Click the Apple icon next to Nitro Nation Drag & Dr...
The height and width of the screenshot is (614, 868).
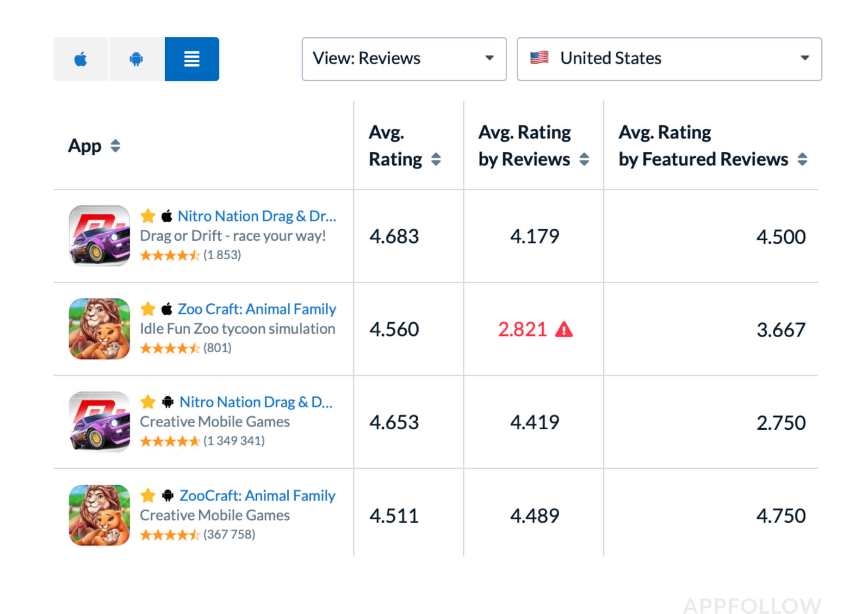tap(167, 216)
